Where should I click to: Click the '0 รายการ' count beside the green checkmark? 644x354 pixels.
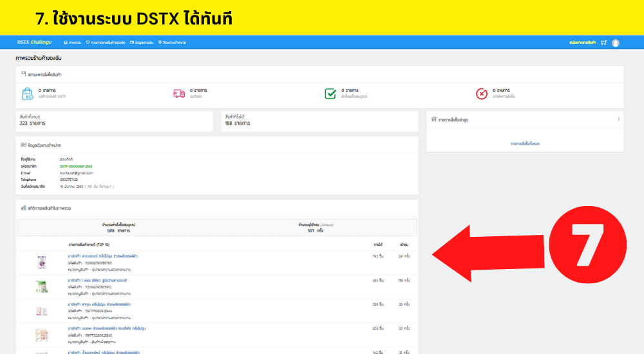click(x=350, y=90)
